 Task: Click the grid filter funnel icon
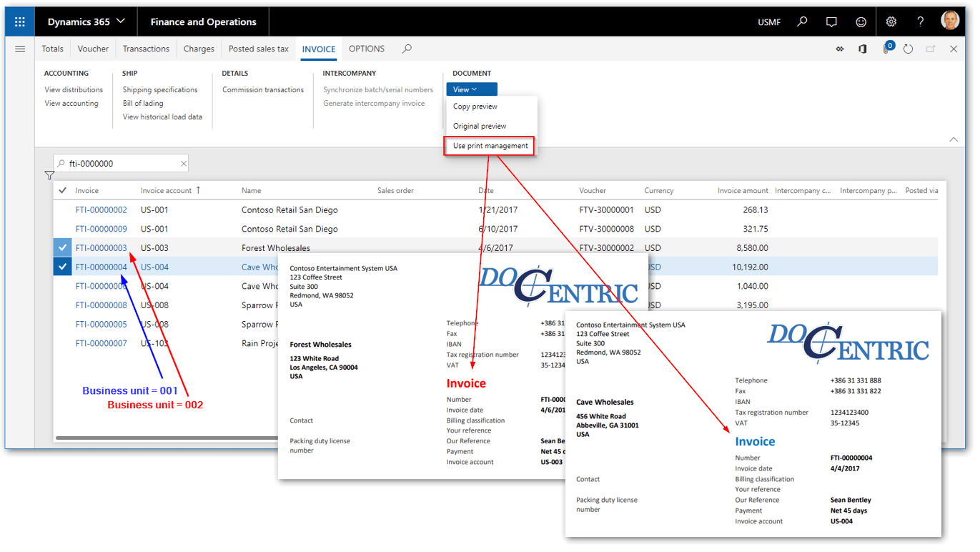(49, 175)
